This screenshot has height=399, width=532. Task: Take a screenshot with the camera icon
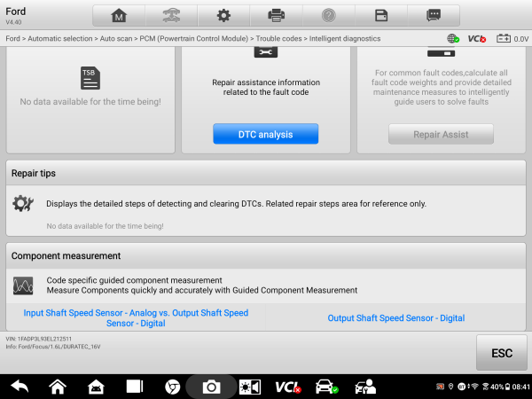(x=211, y=387)
